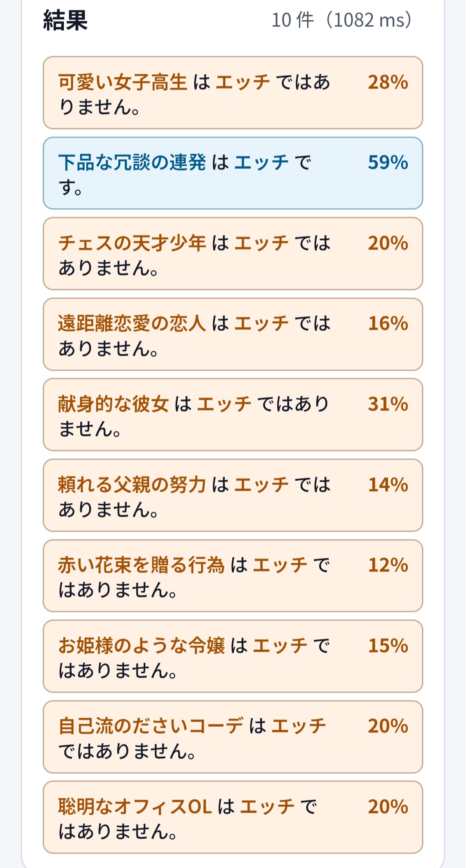This screenshot has height=868, width=466.
Task: Choose the 聡明なオフィスOL result card
Action: coord(233,817)
